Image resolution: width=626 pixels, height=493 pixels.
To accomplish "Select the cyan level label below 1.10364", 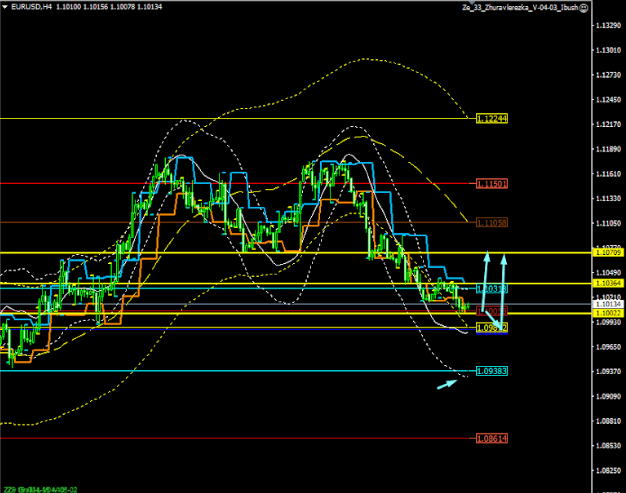I will coord(492,289).
